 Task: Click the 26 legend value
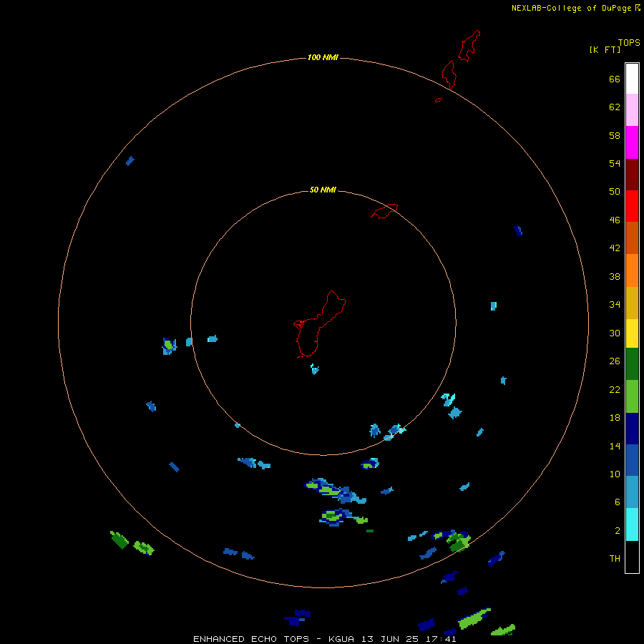pyautogui.click(x=615, y=361)
